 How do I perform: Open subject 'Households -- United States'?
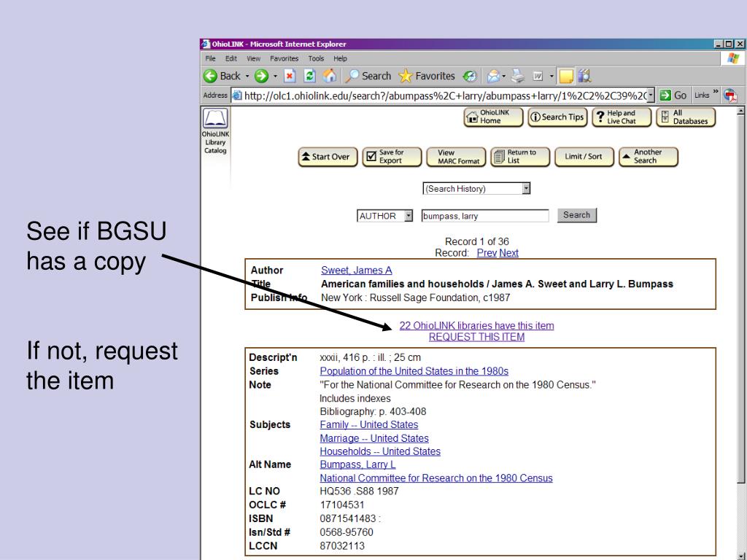[x=380, y=451]
